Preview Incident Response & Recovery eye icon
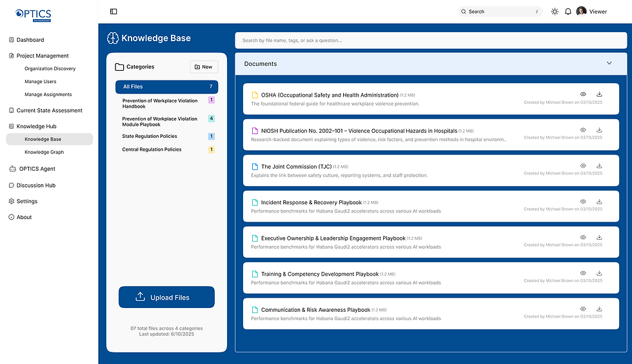This screenshot has width=632, height=364. pyautogui.click(x=583, y=202)
